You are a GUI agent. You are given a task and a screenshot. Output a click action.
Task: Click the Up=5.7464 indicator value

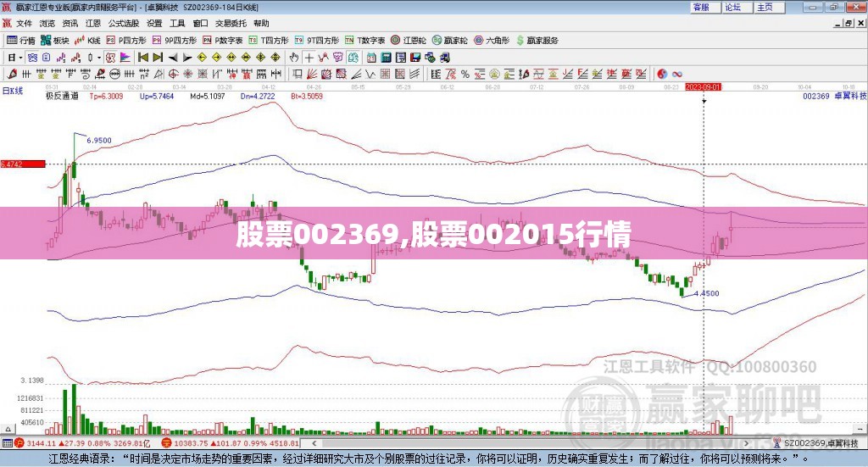[157, 96]
